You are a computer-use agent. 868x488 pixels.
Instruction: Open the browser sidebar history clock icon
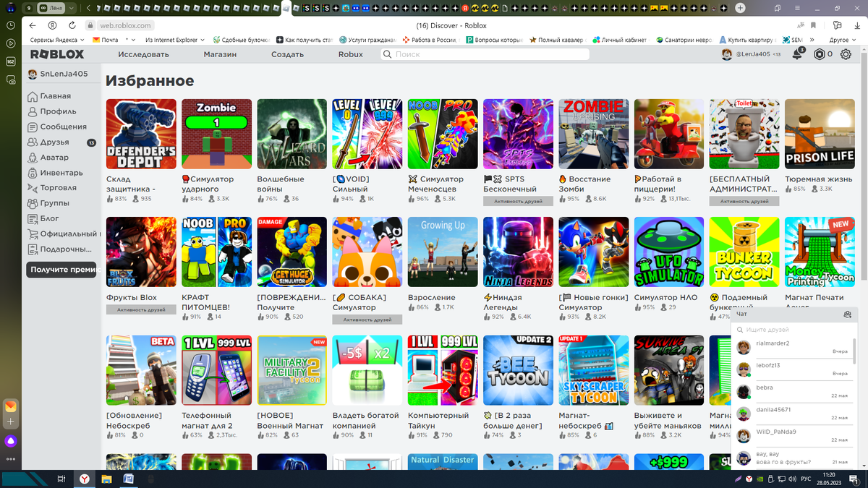pyautogui.click(x=11, y=25)
